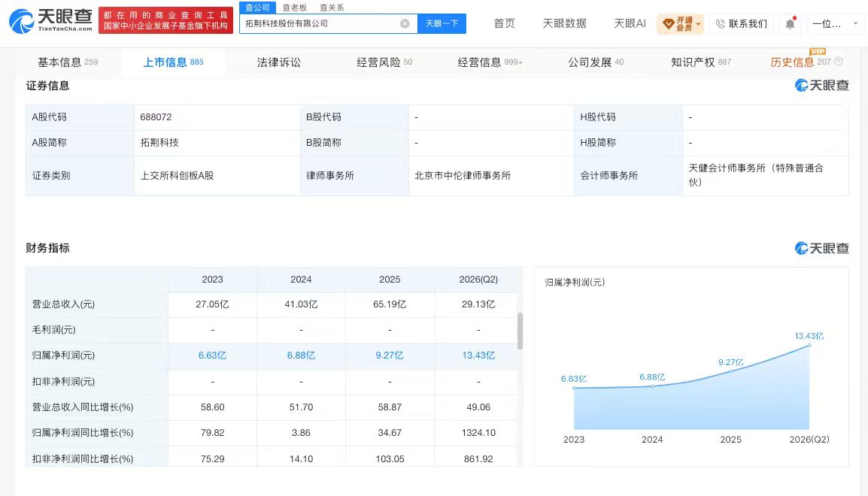Open 天眼AI in top navigation
This screenshot has height=496, width=868.
[630, 23]
